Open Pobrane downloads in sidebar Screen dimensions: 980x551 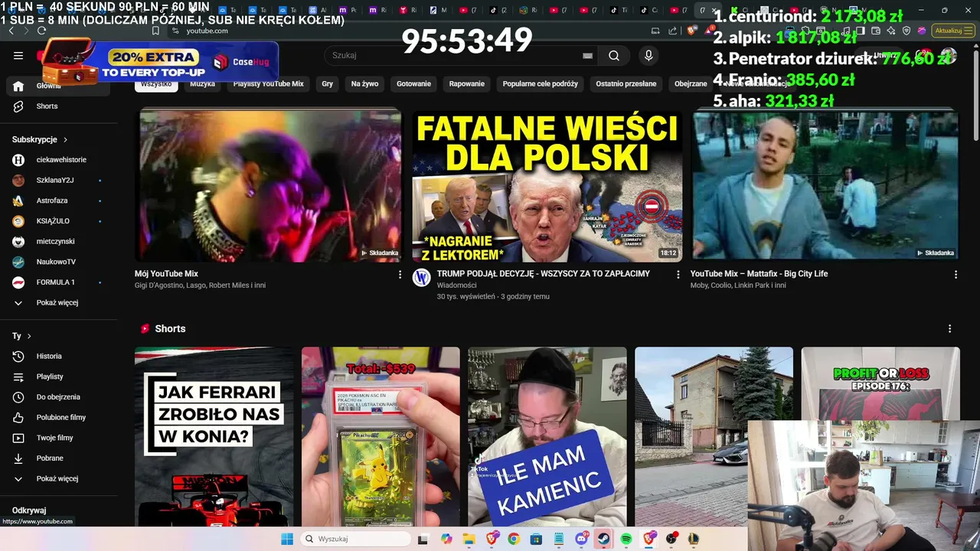[x=59, y=458]
